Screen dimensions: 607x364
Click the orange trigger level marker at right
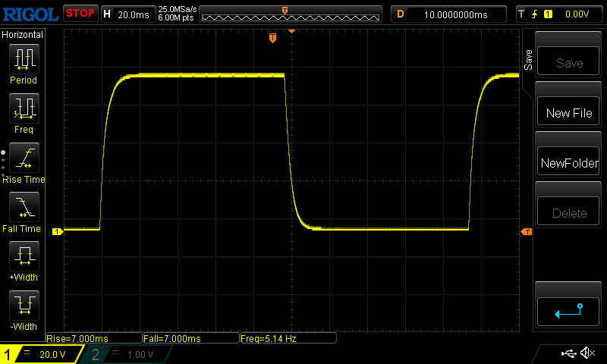[x=527, y=231]
